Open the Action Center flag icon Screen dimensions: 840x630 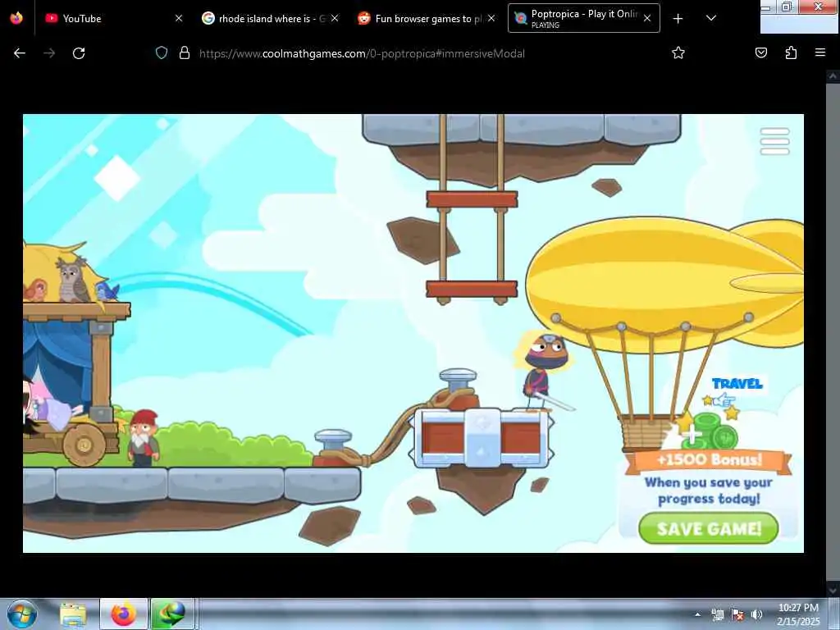(737, 614)
